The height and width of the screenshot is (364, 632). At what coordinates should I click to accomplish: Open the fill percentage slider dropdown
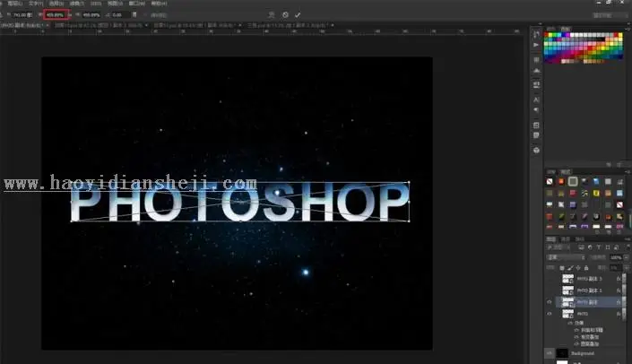626,268
